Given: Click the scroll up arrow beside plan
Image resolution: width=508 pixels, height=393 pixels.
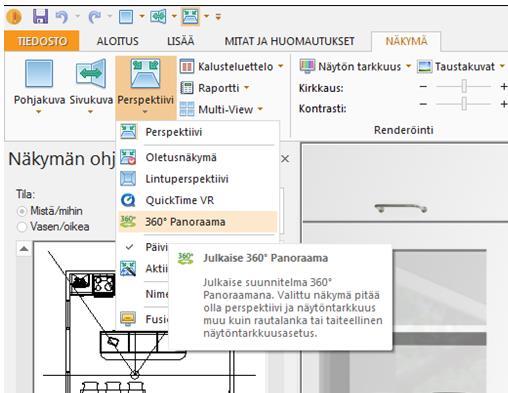Looking at the screenshot, I should (24, 249).
